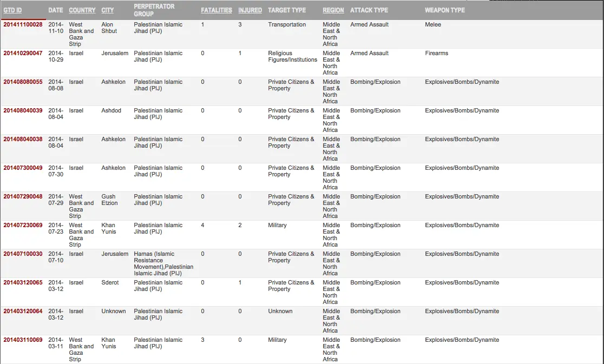
Task: Select incident 201403120064 link
Action: 23,312
